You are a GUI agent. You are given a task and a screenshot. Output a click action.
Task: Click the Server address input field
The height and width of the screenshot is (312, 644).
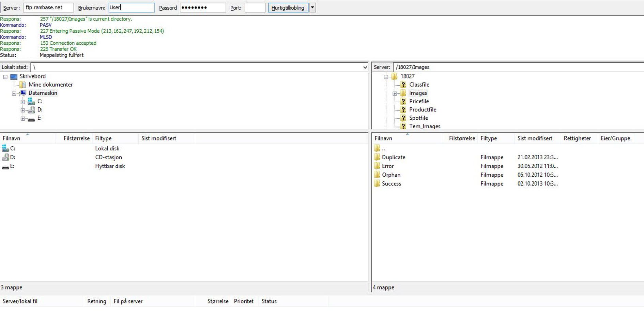(x=48, y=8)
